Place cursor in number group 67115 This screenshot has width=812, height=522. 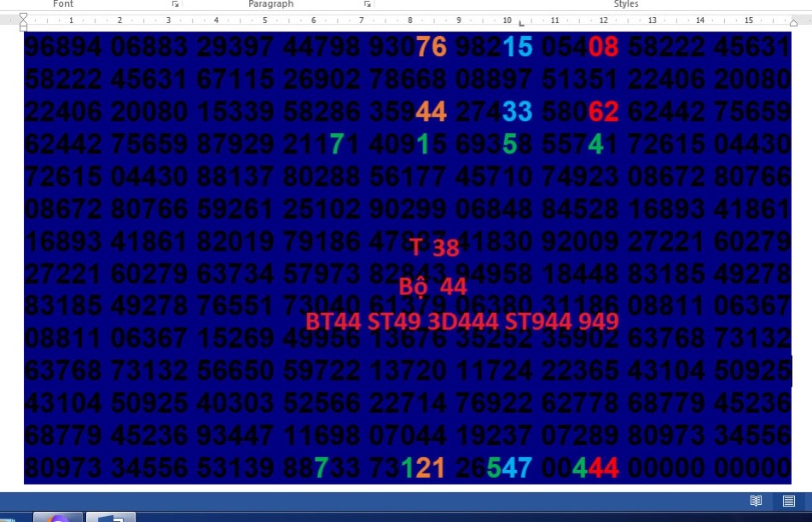point(235,78)
